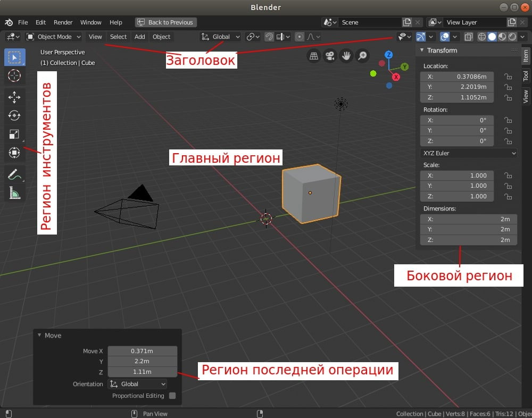Toggle lock for Scale Z
The height and width of the screenshot is (418, 532).
click(x=508, y=197)
